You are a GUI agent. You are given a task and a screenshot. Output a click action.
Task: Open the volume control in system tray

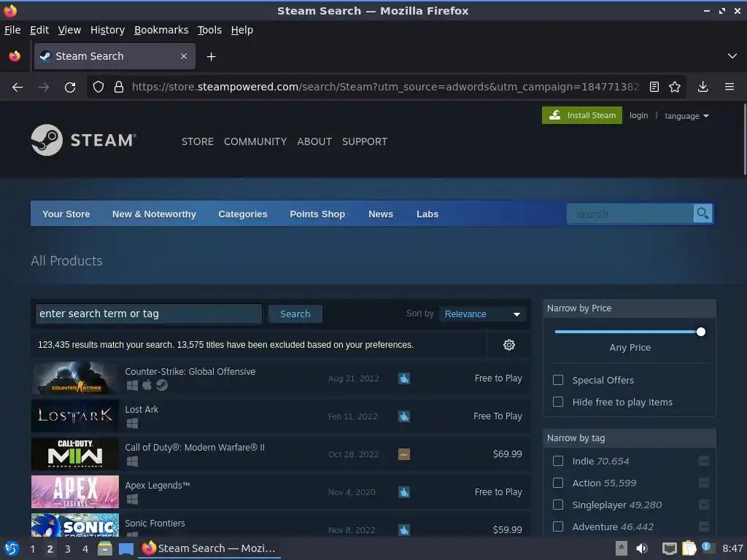(x=642, y=548)
